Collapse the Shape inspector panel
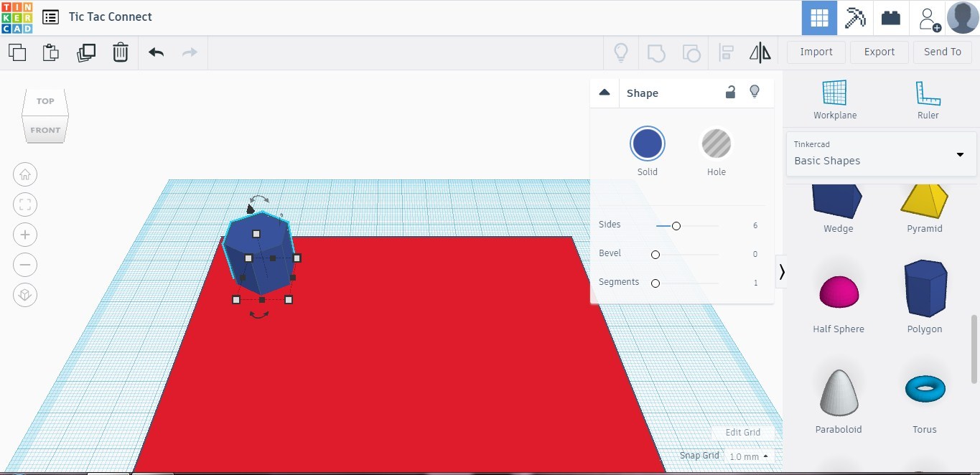980x475 pixels. (604, 92)
